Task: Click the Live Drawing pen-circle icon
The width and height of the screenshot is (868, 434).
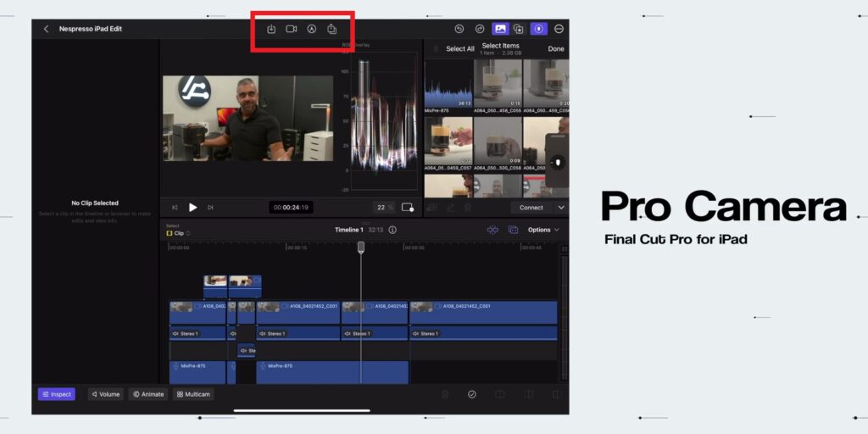Action: point(312,29)
